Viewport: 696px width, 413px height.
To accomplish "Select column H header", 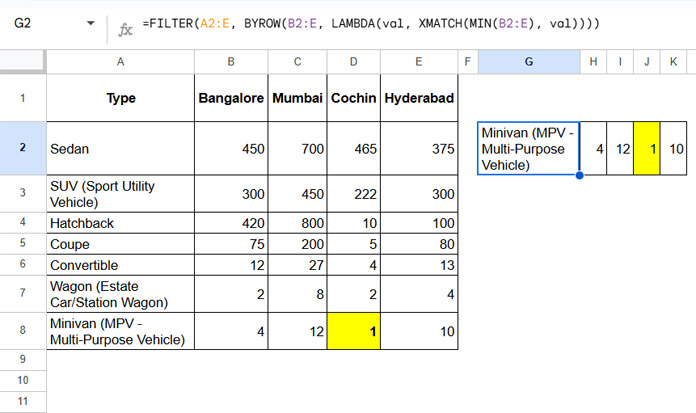I will point(593,62).
